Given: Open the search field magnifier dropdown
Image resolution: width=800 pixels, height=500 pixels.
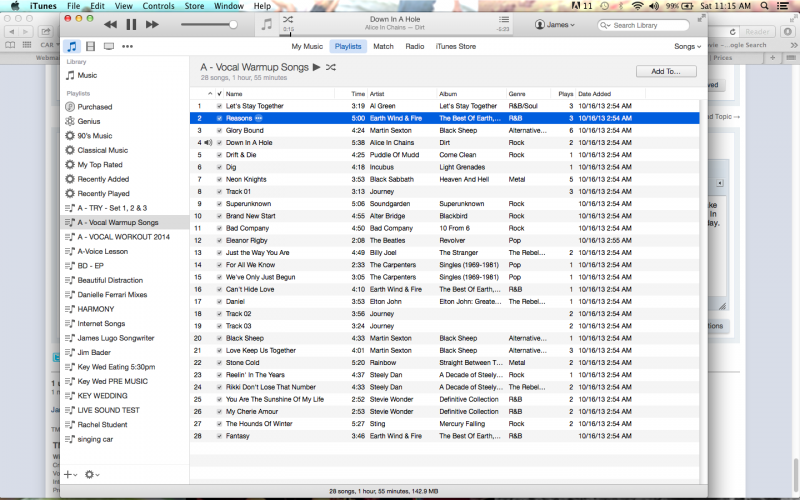Looking at the screenshot, I should pyautogui.click(x=605, y=25).
